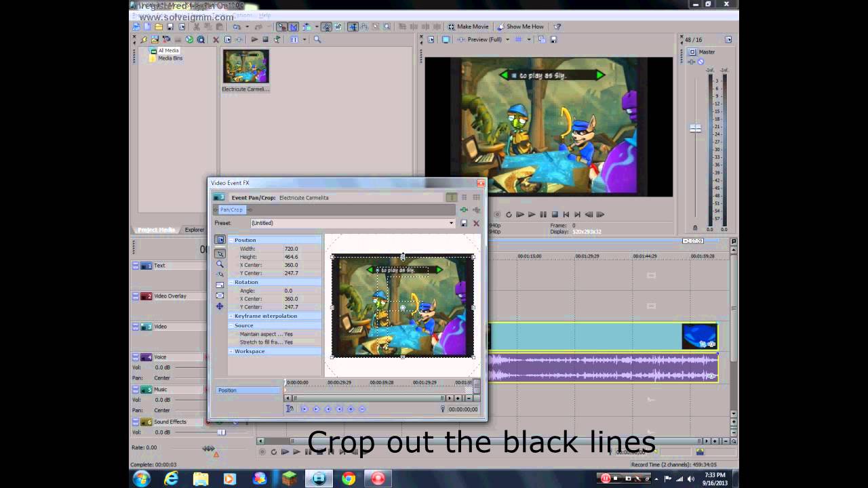
Task: Copy preview snapshot to clipboard
Action: click(x=541, y=40)
